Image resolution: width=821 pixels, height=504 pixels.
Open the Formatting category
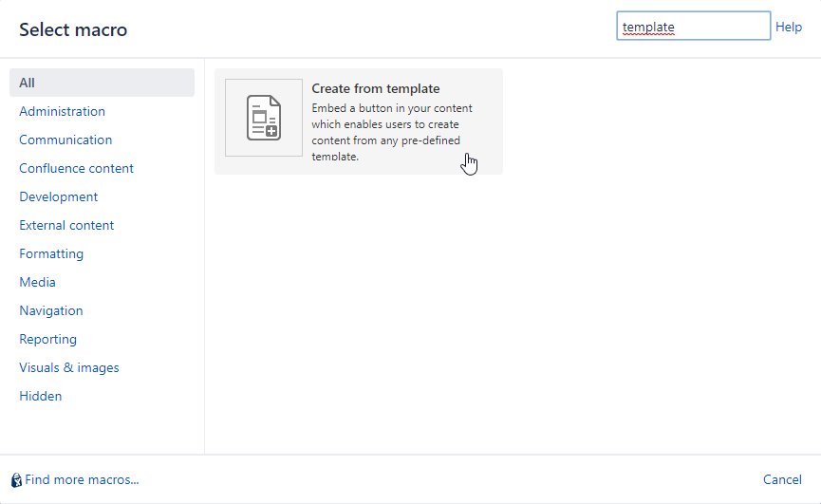point(51,253)
